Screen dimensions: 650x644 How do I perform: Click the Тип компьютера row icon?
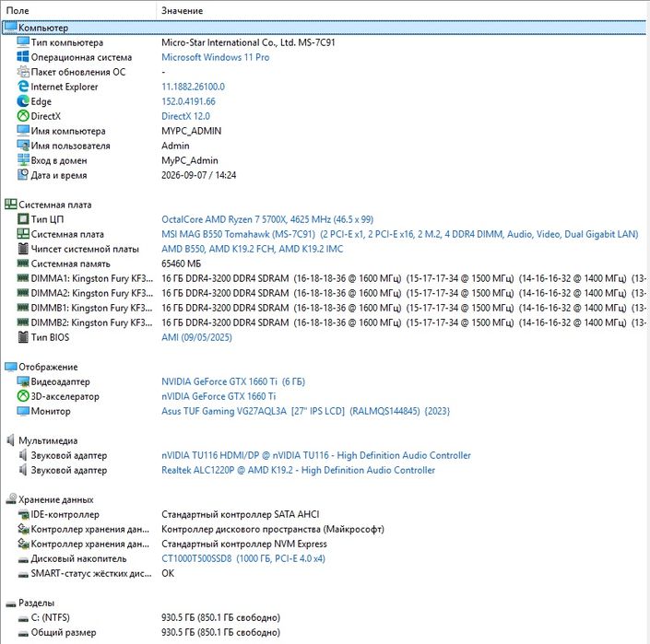[23, 42]
